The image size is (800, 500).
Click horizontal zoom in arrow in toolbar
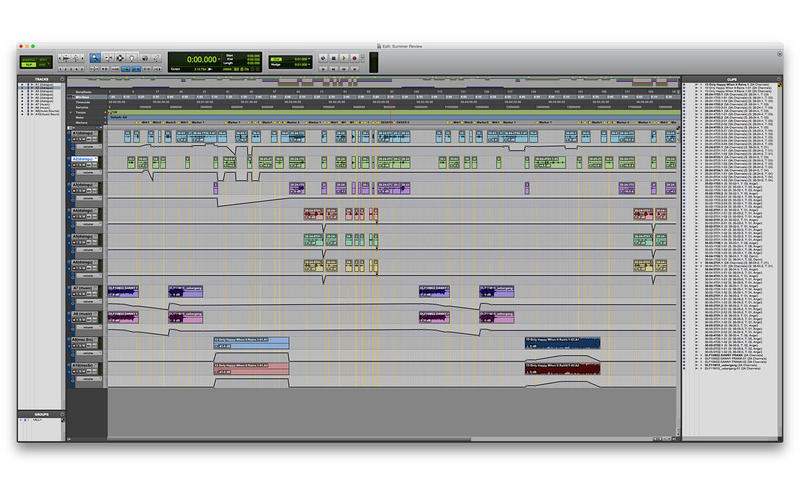click(x=82, y=58)
